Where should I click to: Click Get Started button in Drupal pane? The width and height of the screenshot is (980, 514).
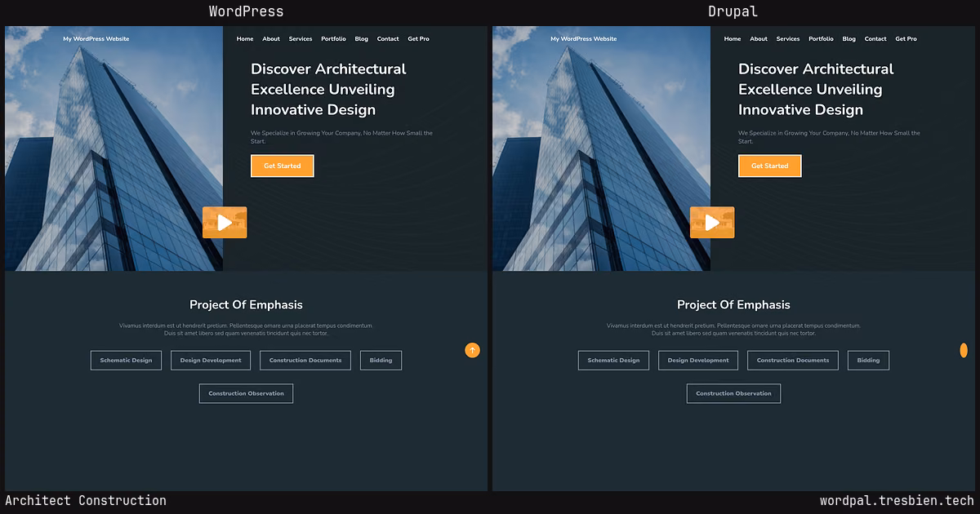point(769,166)
